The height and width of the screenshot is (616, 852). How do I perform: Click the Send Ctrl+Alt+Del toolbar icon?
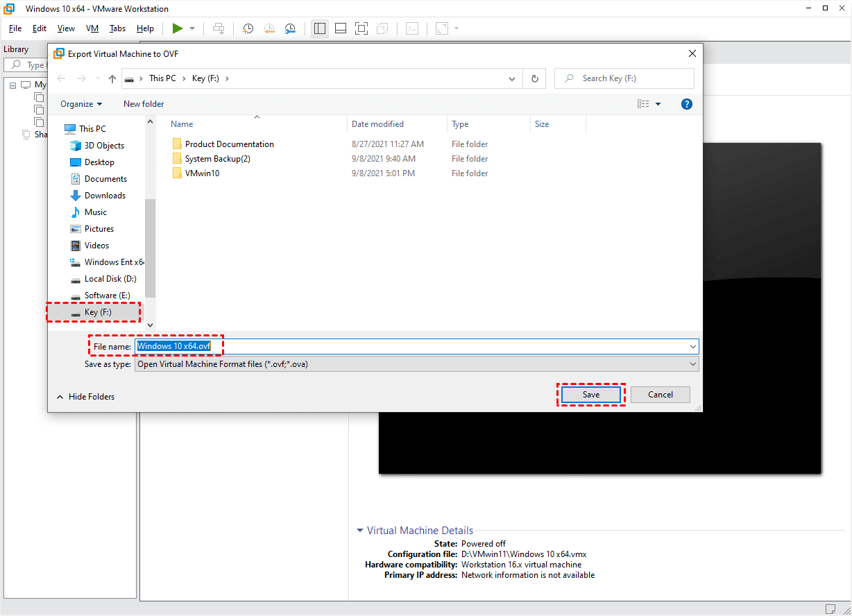pyautogui.click(x=219, y=28)
